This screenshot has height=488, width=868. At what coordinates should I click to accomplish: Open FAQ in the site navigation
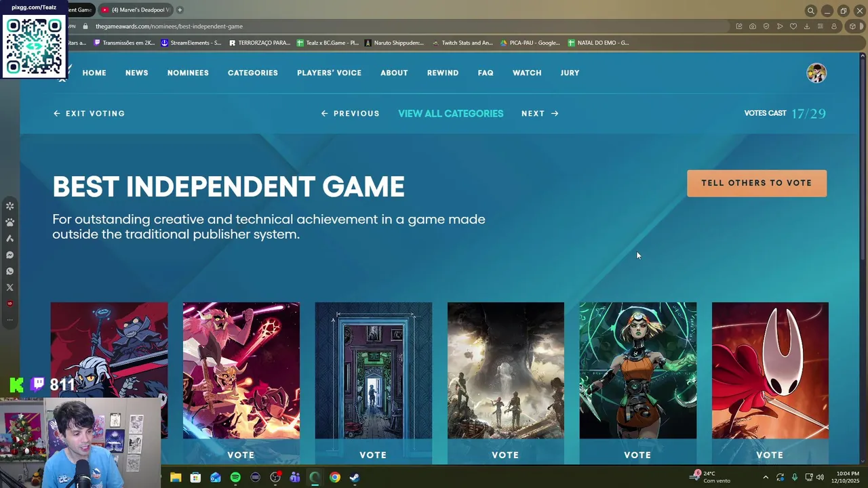[486, 73]
